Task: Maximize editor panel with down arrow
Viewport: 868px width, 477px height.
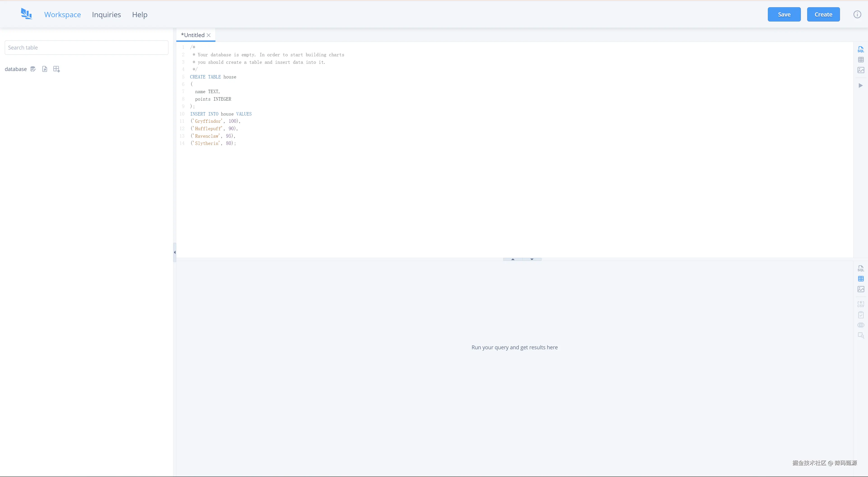Action: (x=532, y=259)
